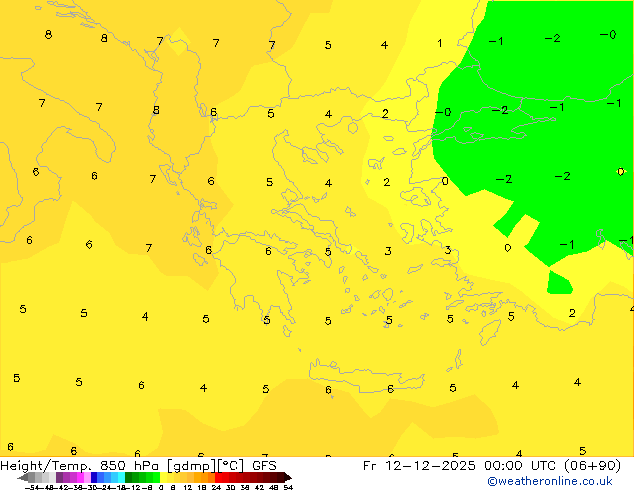Click the '54' label on the color scale

coord(288,487)
